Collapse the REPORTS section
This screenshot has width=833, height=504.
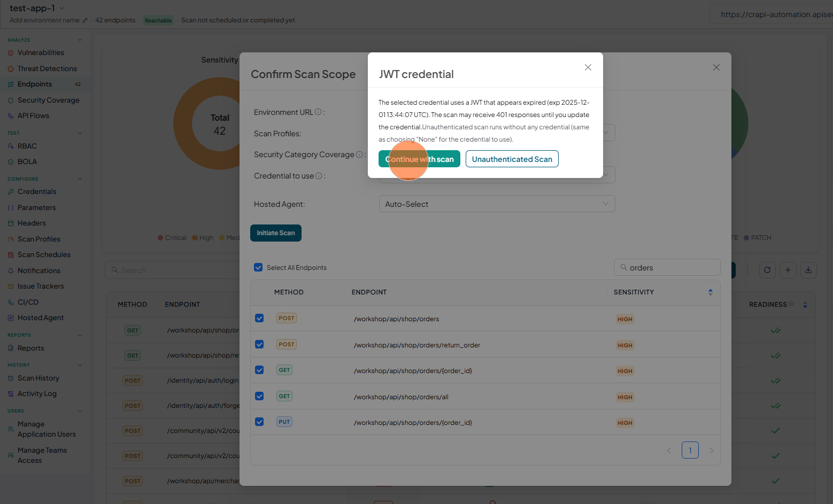coord(80,335)
